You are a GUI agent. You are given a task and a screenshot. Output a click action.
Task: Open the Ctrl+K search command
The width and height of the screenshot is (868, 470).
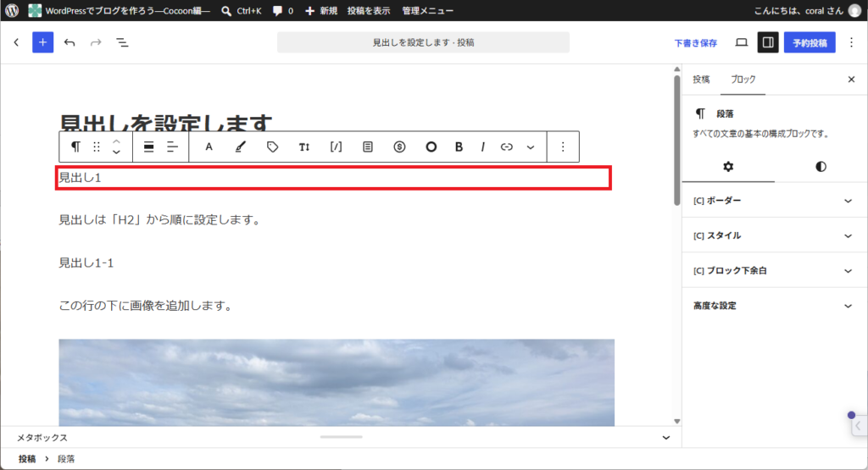242,10
